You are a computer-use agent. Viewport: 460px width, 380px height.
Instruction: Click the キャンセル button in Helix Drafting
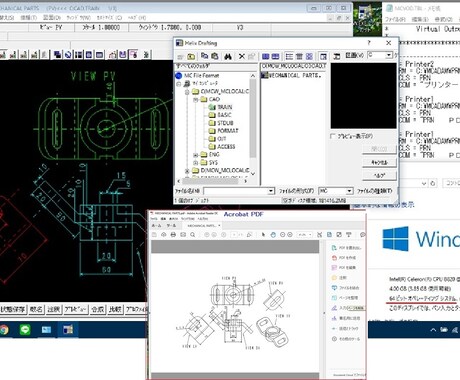click(379, 162)
